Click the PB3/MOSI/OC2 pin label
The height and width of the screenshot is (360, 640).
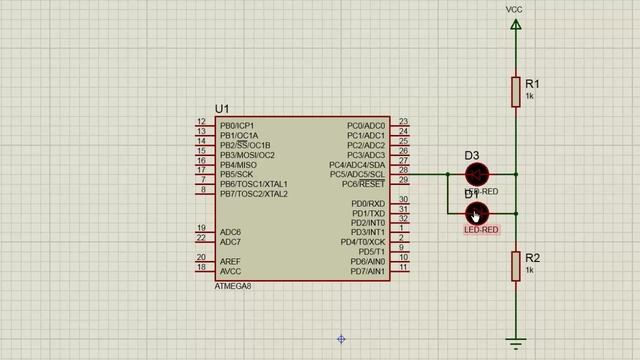247,155
